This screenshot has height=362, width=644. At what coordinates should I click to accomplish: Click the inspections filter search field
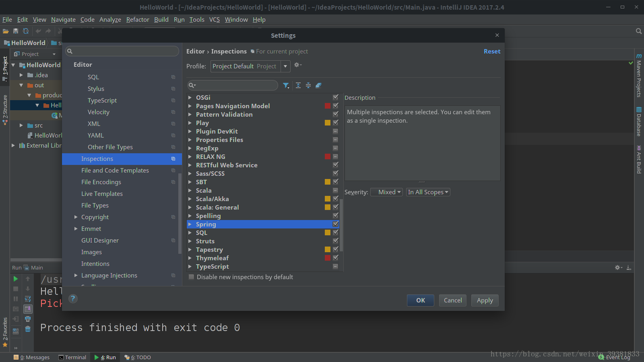(233, 85)
